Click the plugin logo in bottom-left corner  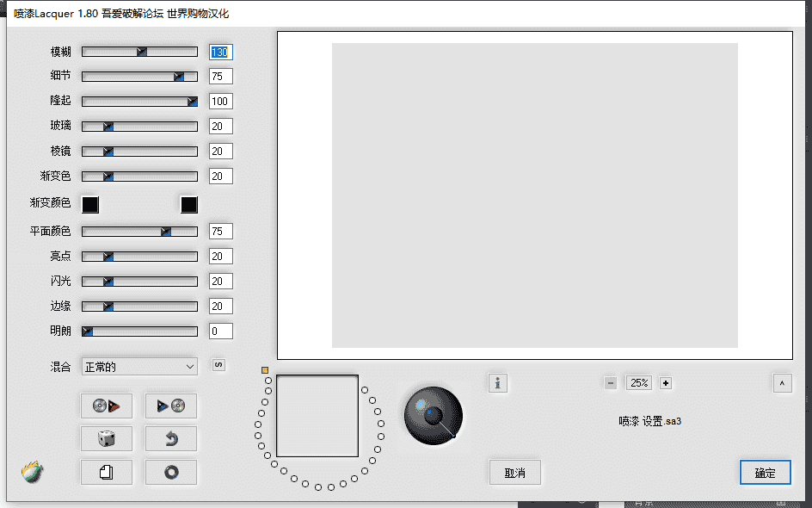33,472
